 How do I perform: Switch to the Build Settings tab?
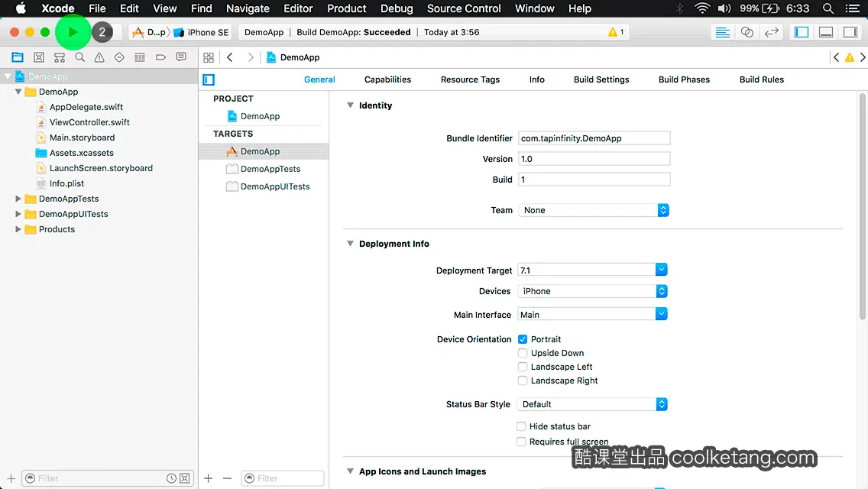point(601,79)
